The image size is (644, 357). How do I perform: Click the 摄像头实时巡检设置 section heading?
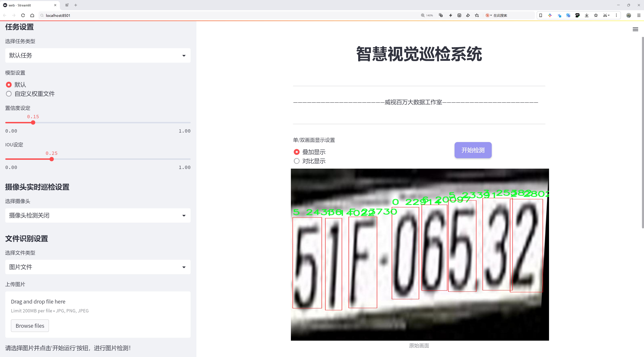pos(37,187)
